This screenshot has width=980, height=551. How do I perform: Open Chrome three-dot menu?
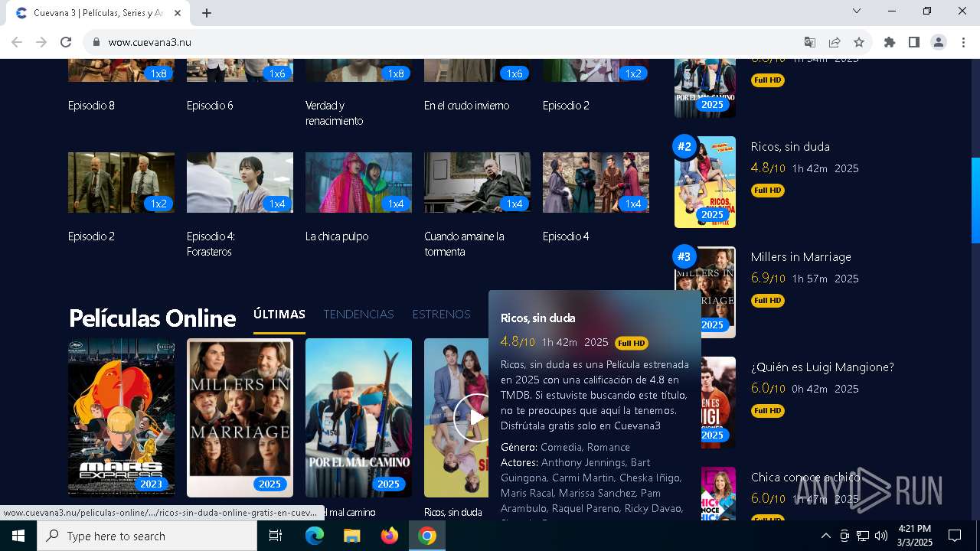click(963, 42)
